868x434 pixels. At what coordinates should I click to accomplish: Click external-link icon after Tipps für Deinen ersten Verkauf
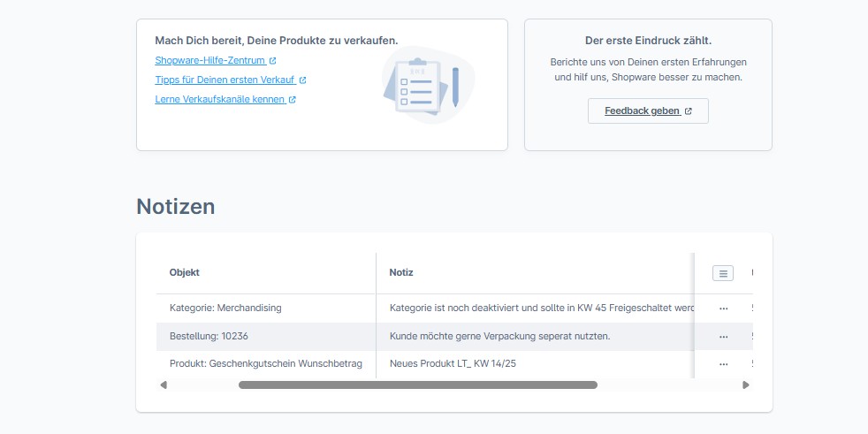302,80
